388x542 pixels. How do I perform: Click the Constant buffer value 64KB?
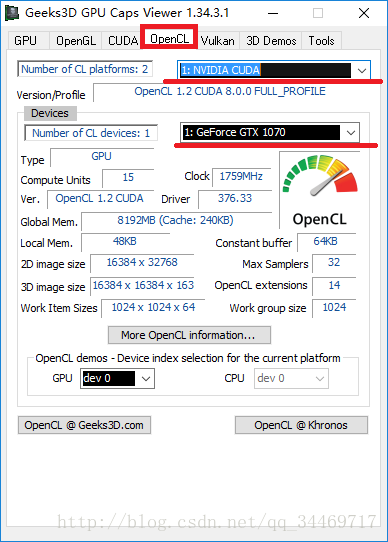click(325, 241)
